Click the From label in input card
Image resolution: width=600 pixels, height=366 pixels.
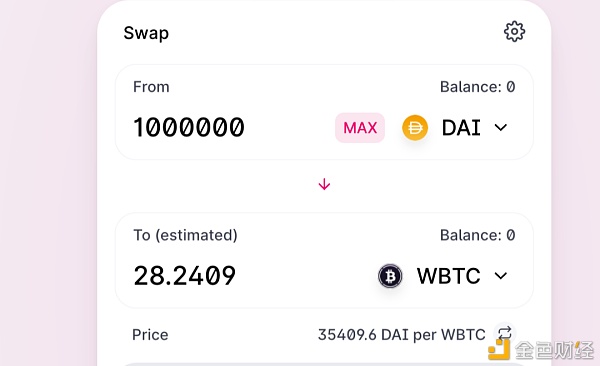pos(151,87)
